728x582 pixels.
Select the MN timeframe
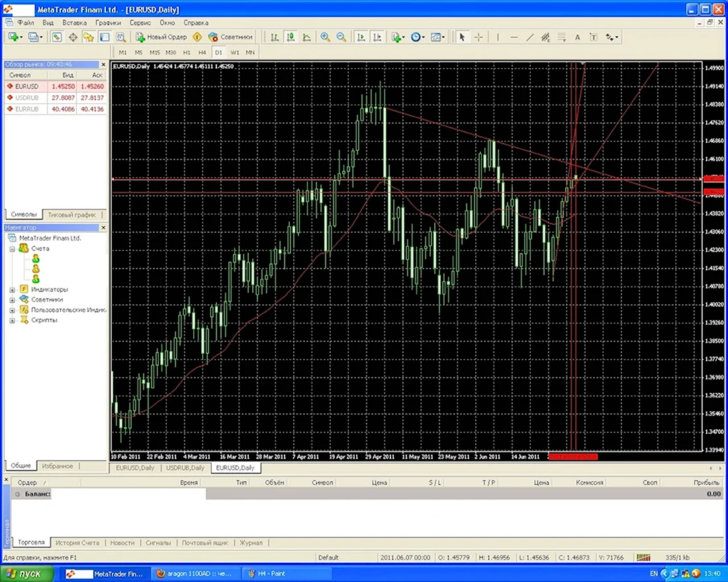pyautogui.click(x=250, y=52)
